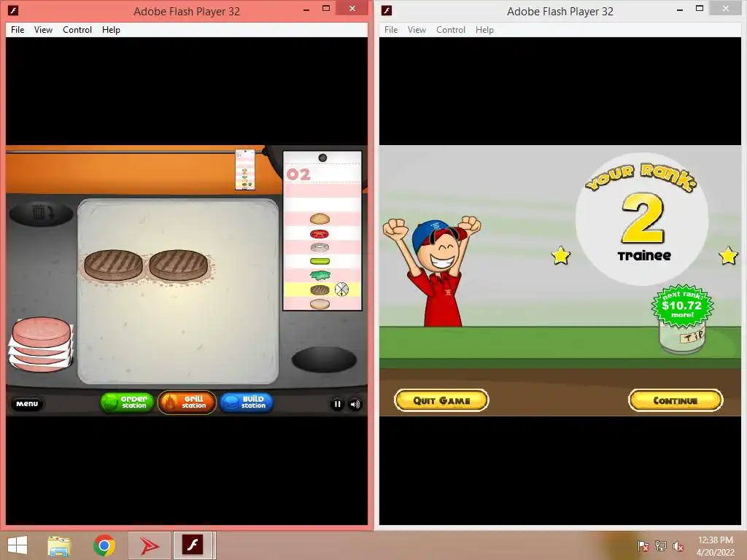Click the lettuce on order ticket
This screenshot has width=747, height=560.
click(320, 275)
